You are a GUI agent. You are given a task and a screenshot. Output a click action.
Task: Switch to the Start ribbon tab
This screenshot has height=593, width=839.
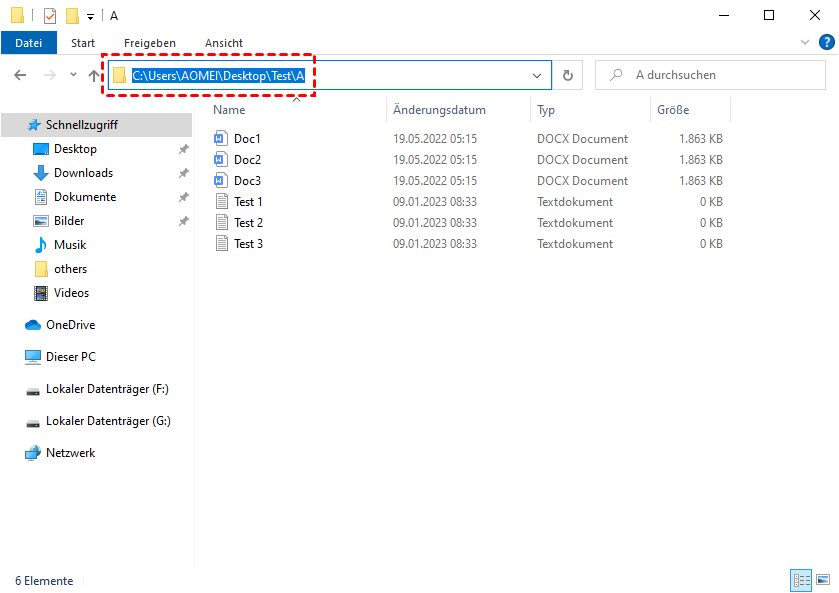(83, 43)
